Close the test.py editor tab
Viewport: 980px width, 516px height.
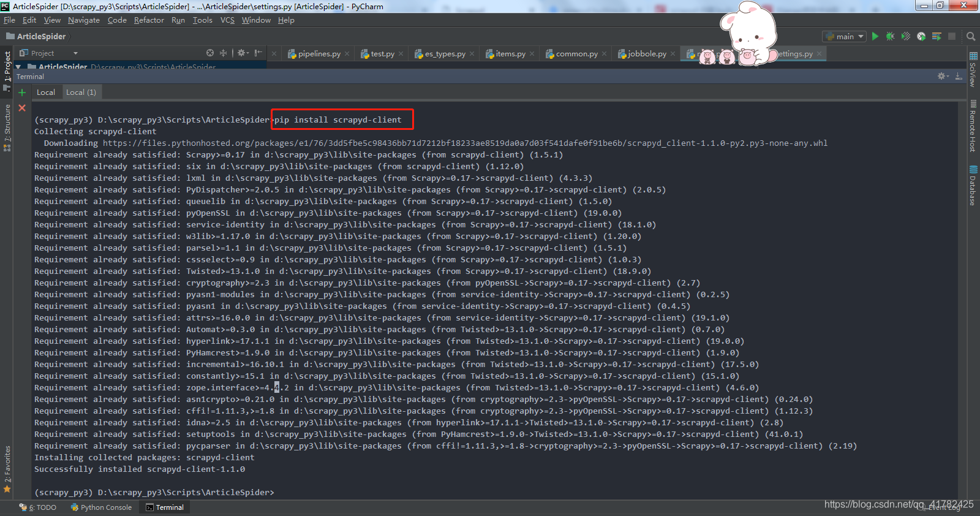[401, 54]
